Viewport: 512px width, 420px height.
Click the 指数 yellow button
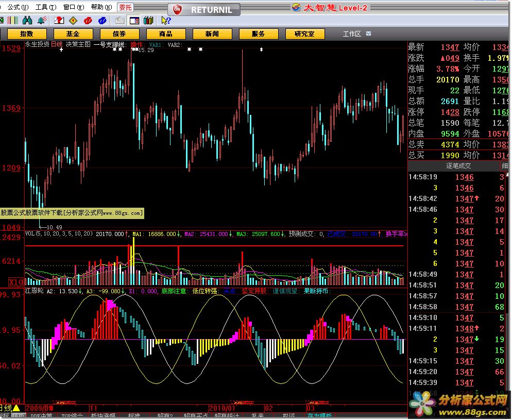click(26, 33)
